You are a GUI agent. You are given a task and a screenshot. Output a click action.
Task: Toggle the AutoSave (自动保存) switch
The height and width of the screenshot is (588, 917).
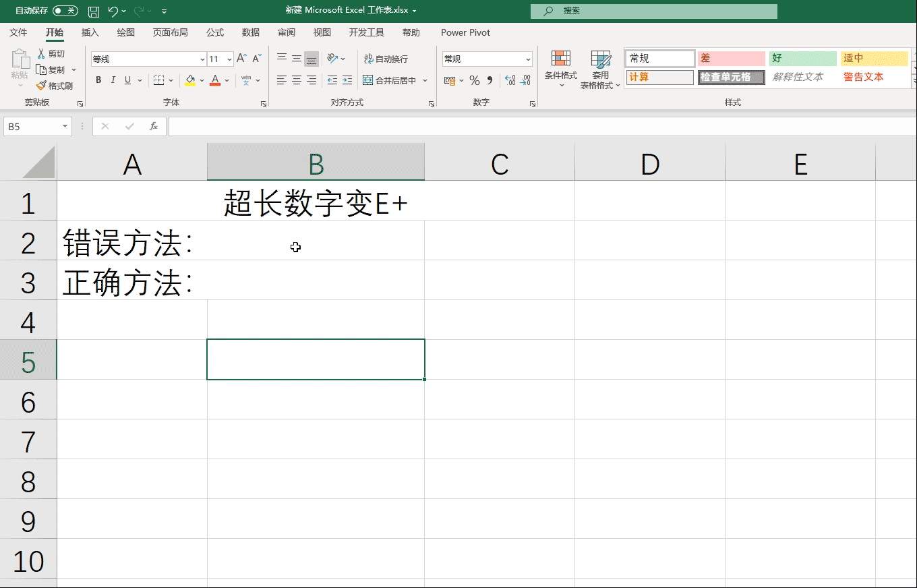(x=65, y=11)
